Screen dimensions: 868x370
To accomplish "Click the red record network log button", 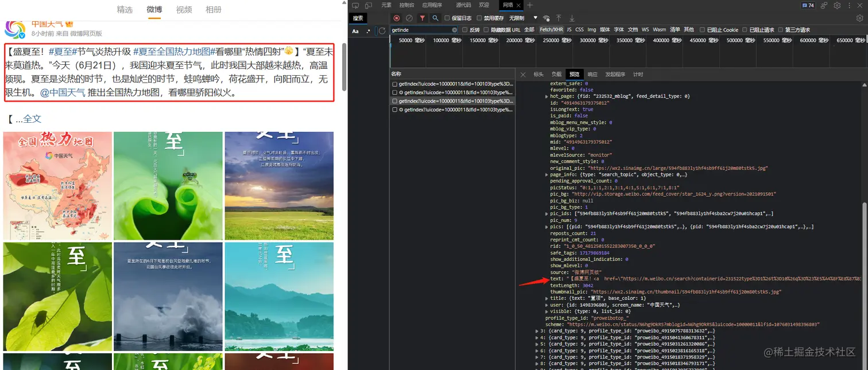I will coord(397,18).
